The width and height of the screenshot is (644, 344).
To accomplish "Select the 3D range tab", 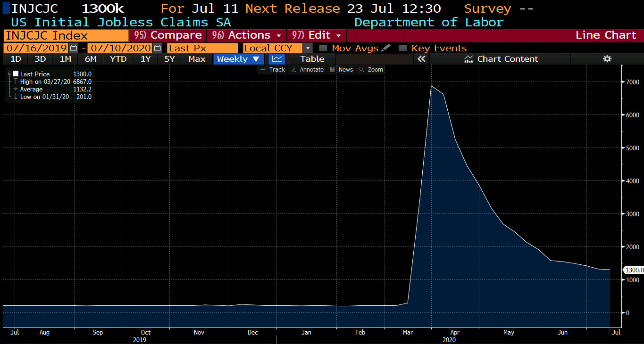I will (40, 59).
